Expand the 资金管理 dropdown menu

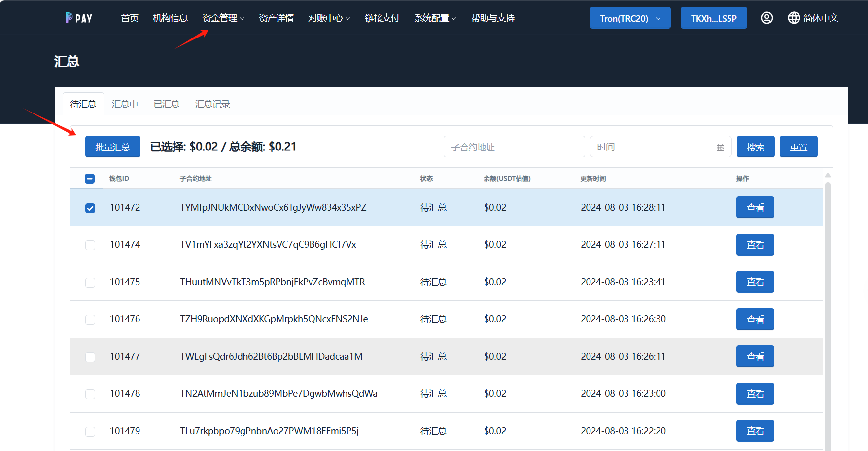tap(223, 18)
